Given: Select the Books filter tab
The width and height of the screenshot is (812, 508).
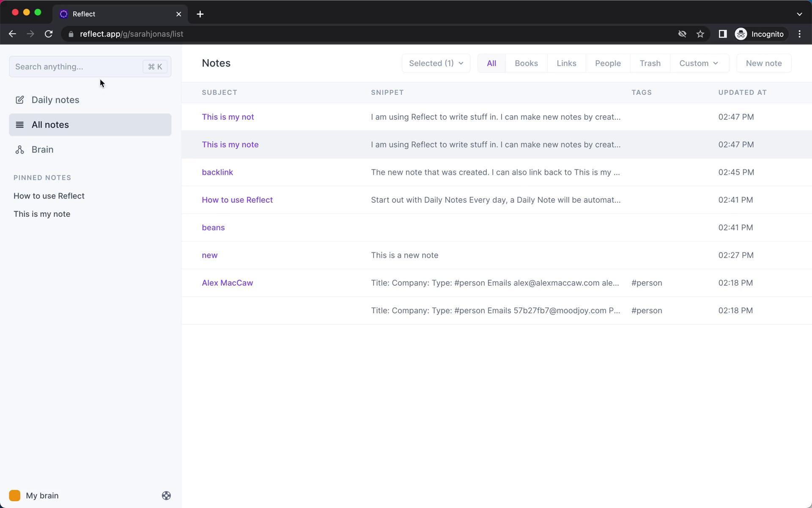Looking at the screenshot, I should pyautogui.click(x=527, y=63).
